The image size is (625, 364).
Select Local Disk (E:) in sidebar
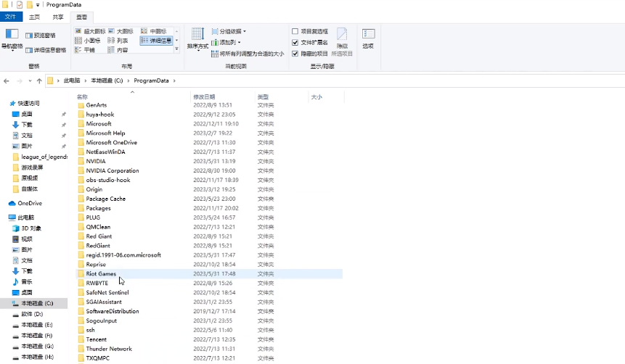pos(33,325)
